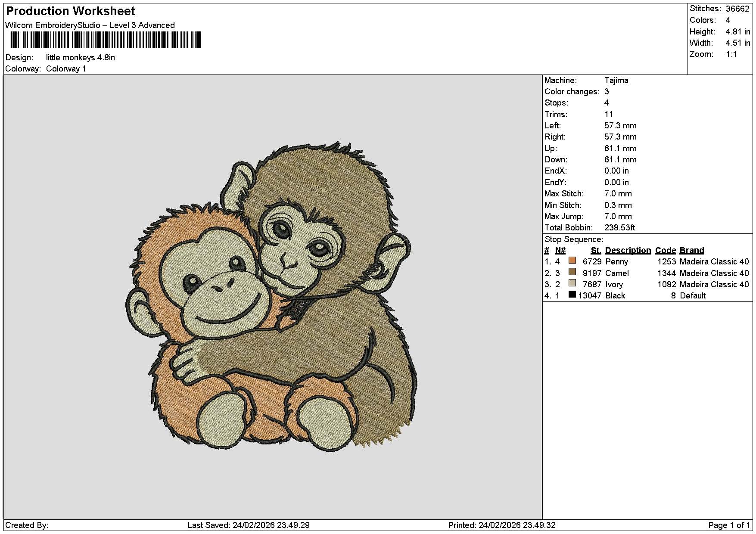
Task: Click 'Wilcom EmbroideryStudio – Level 3 Advanced' text
Action: pyautogui.click(x=90, y=25)
